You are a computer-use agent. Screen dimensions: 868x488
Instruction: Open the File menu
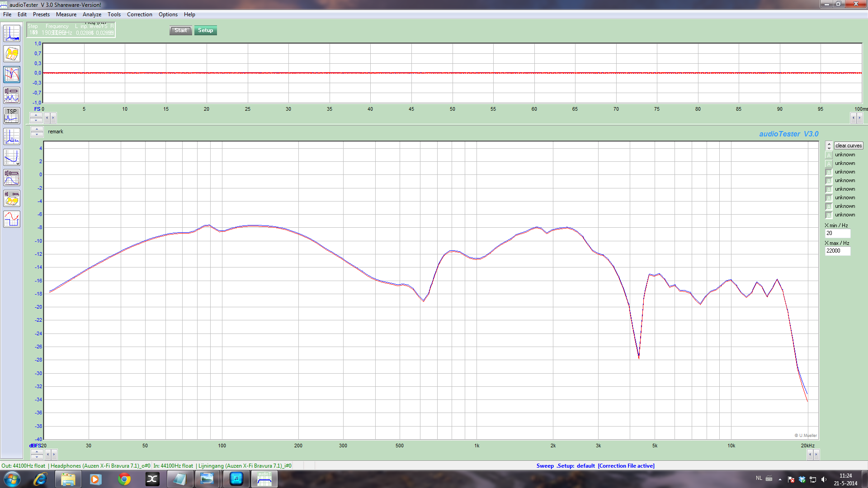7,14
